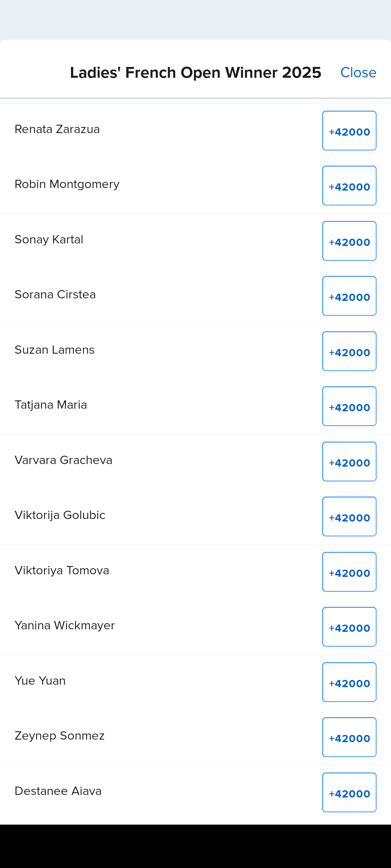This screenshot has width=391, height=868.
Task: Choose Sorana Cirstea +42000 odds
Action: [349, 296]
